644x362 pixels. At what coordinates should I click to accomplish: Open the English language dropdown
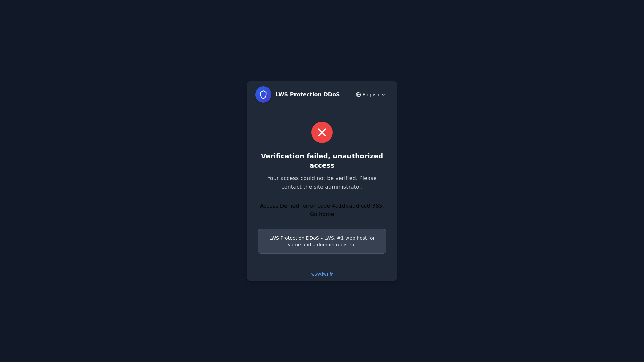click(x=371, y=95)
